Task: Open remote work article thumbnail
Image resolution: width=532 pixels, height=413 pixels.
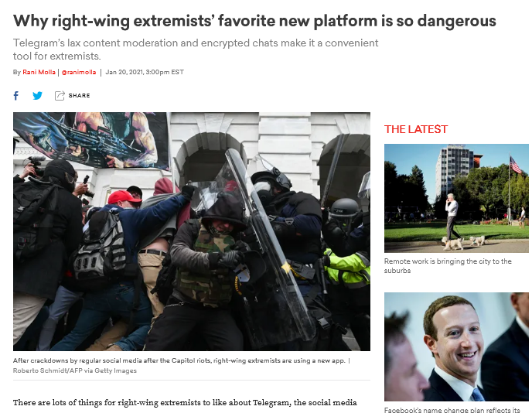Action: click(456, 198)
